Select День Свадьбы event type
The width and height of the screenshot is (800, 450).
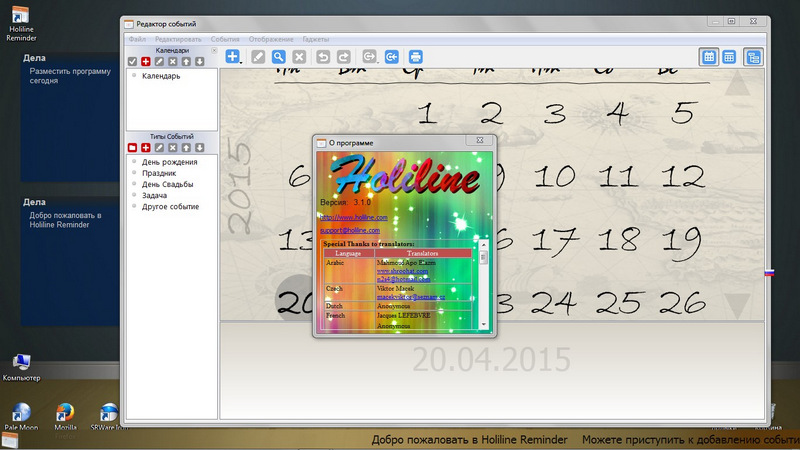coord(167,184)
